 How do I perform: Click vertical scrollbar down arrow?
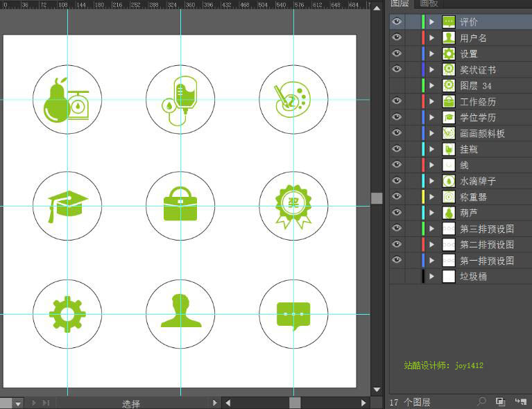(377, 390)
